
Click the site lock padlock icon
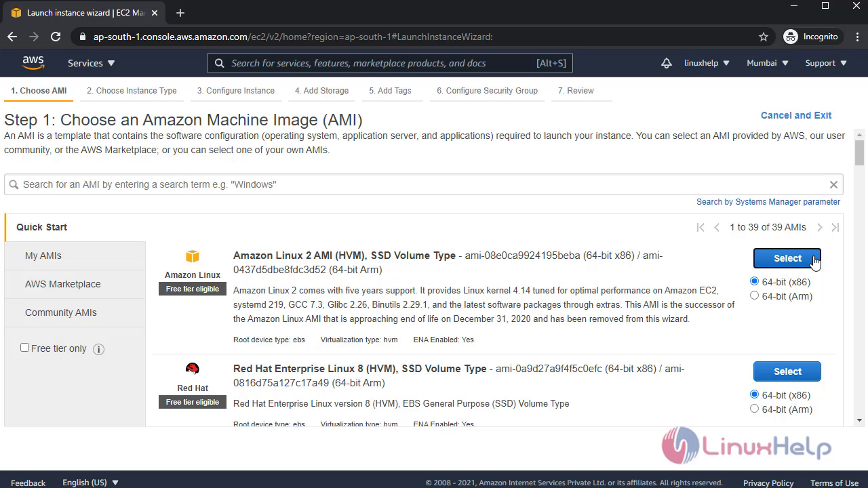(x=83, y=37)
